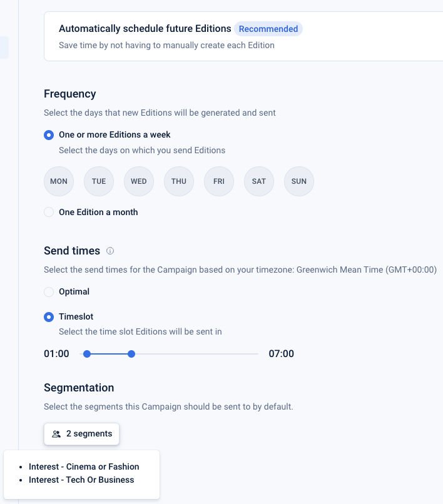This screenshot has height=504, width=443.
Task: Click the Send times info icon
Action: tap(110, 251)
